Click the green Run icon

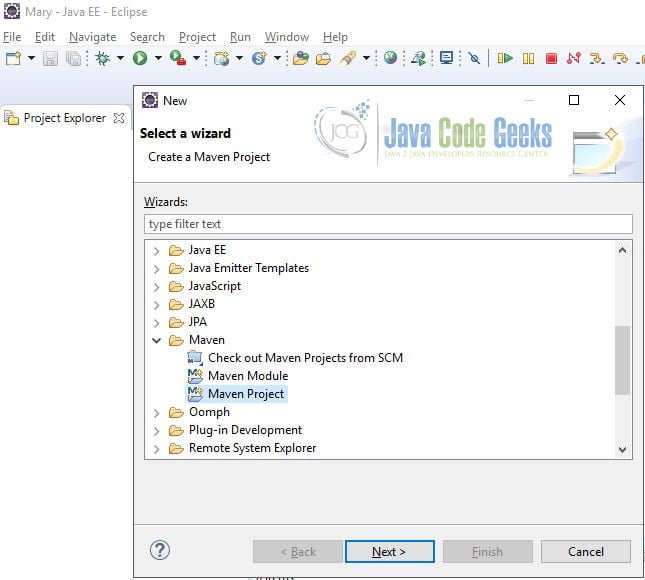[140, 58]
